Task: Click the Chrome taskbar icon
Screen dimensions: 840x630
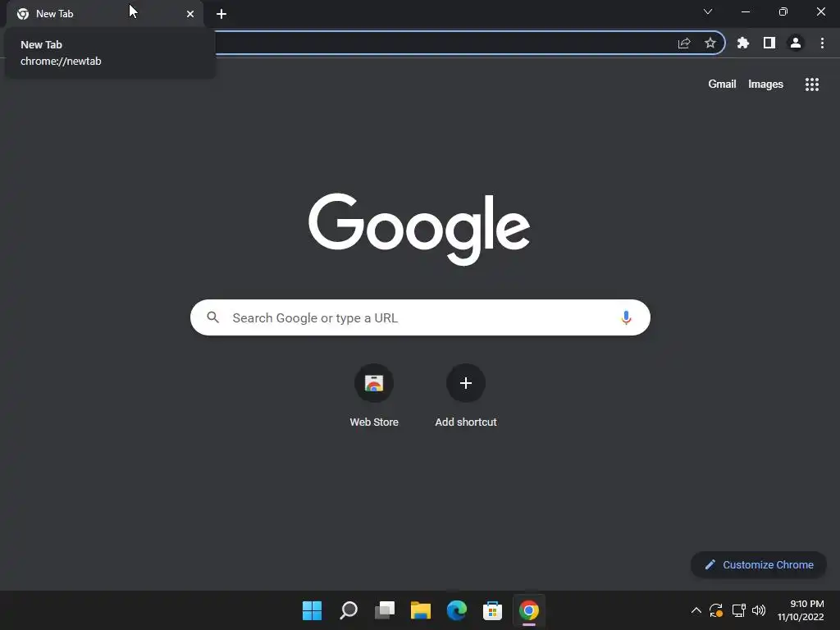Action: [x=529, y=610]
